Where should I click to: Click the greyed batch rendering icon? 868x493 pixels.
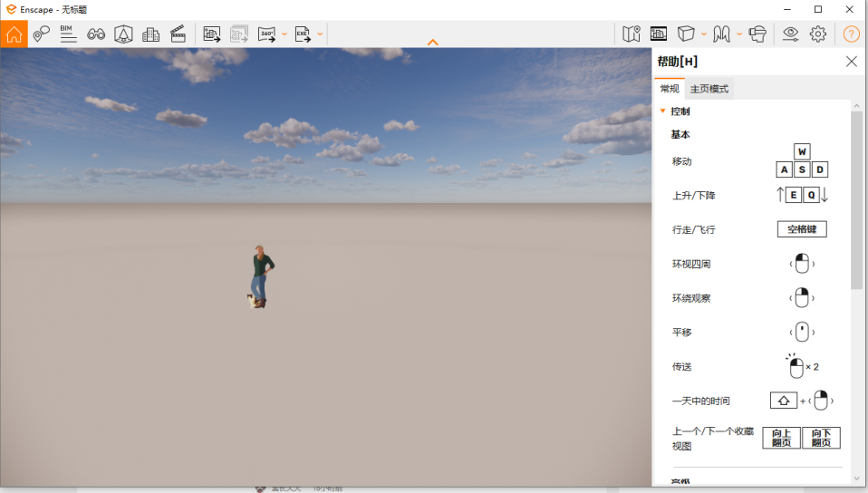(x=239, y=34)
